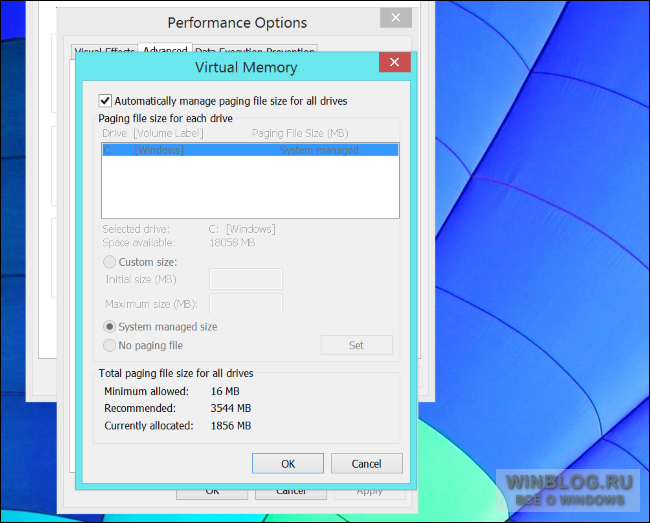Click the Paging File Size (MB) column header
Screen dimensions: 650x523
(300, 133)
